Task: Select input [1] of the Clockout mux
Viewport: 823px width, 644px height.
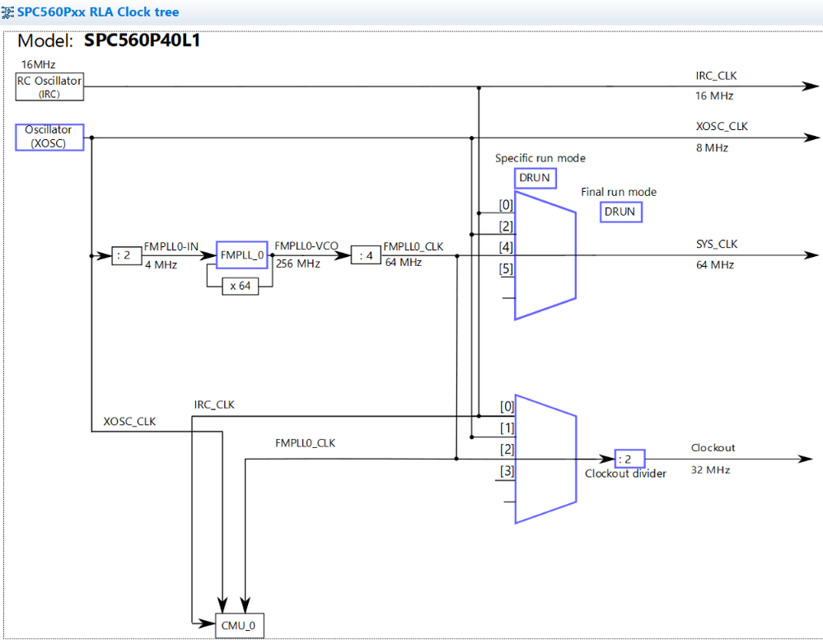Action: [x=507, y=427]
